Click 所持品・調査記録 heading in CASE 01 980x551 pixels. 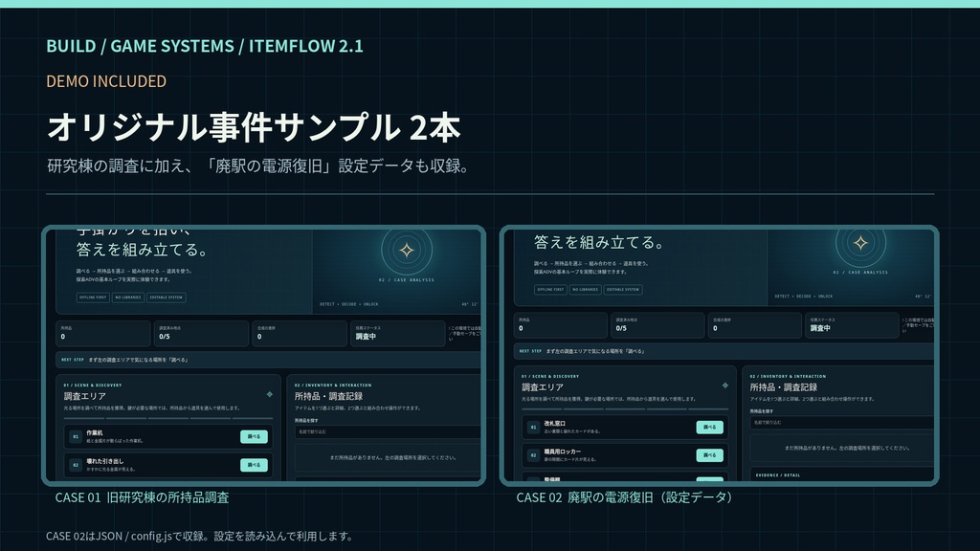(329, 396)
